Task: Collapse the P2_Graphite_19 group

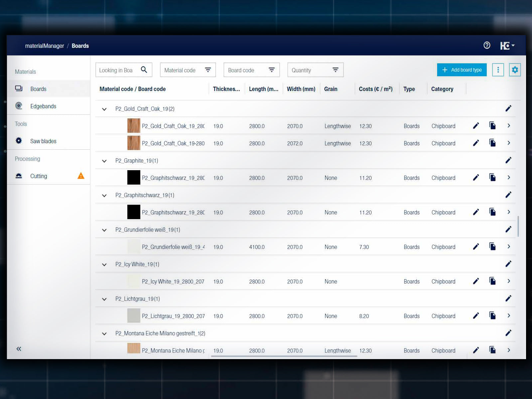Action: pyautogui.click(x=104, y=161)
